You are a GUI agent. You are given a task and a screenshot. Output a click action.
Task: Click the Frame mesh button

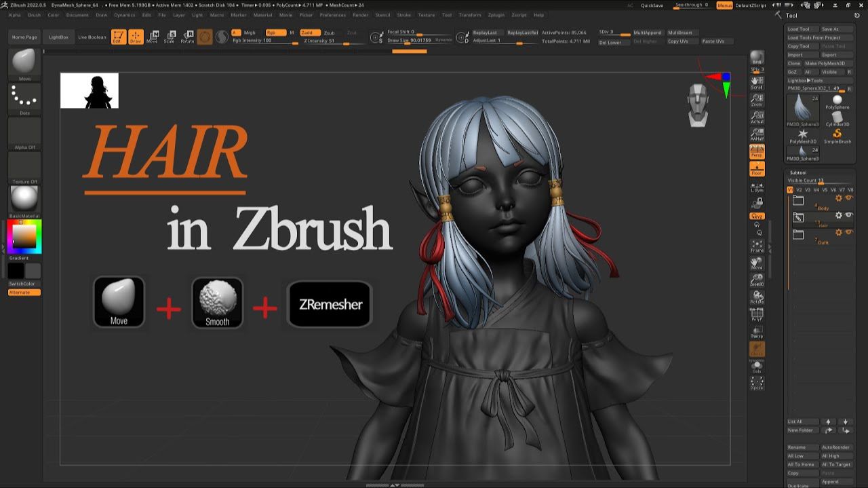coord(757,246)
